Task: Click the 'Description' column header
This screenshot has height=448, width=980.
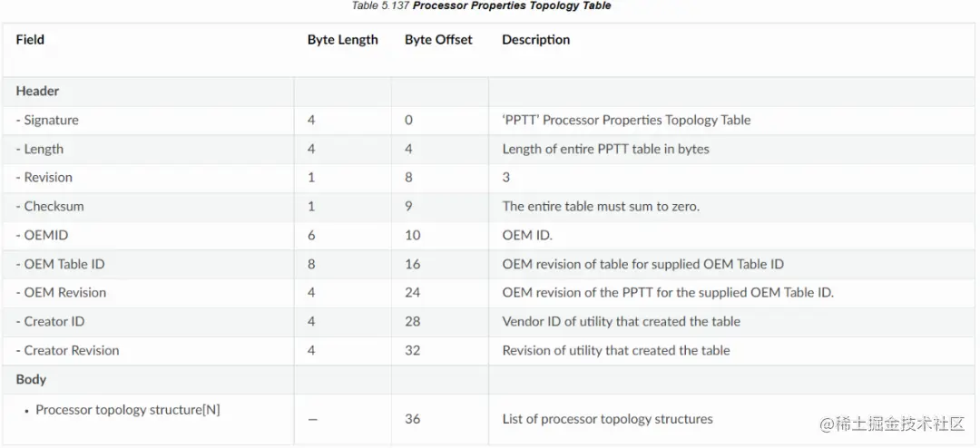Action: [535, 40]
